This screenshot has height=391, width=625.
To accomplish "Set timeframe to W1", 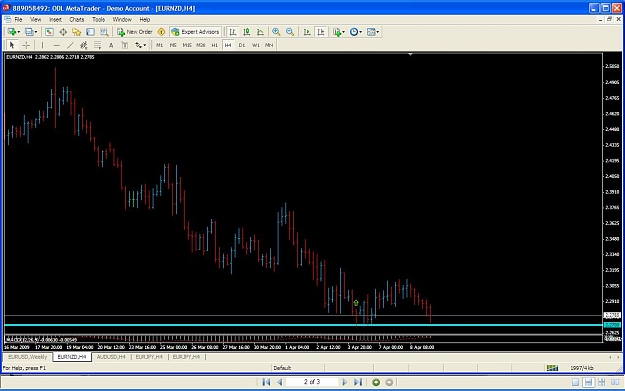I will [256, 45].
